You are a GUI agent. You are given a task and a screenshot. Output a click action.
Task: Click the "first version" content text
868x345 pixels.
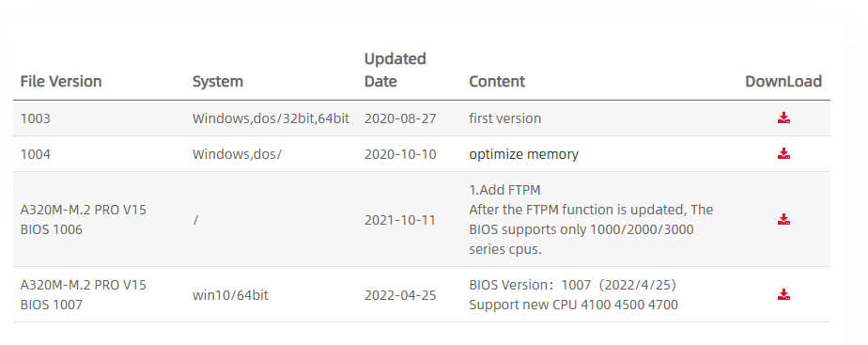(x=504, y=118)
